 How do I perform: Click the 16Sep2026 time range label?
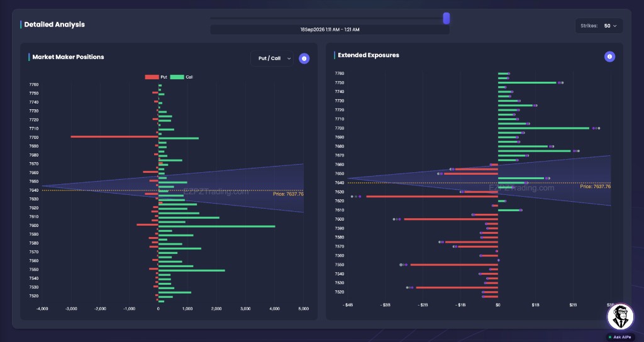[330, 30]
